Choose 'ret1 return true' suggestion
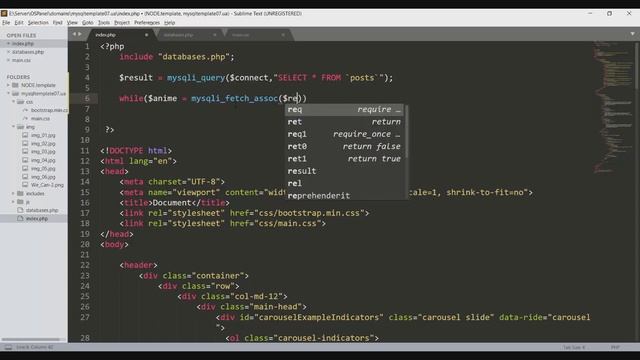Image resolution: width=640 pixels, height=360 pixels. 344,158
